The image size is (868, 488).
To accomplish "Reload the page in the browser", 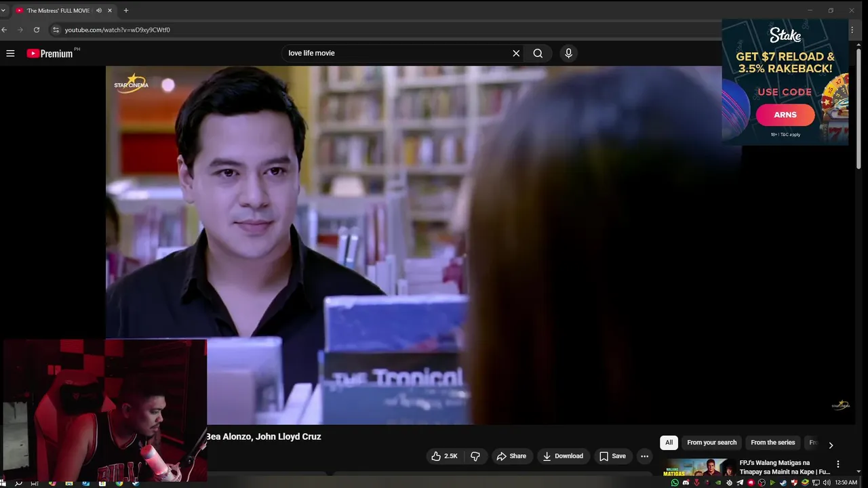I will click(x=37, y=30).
